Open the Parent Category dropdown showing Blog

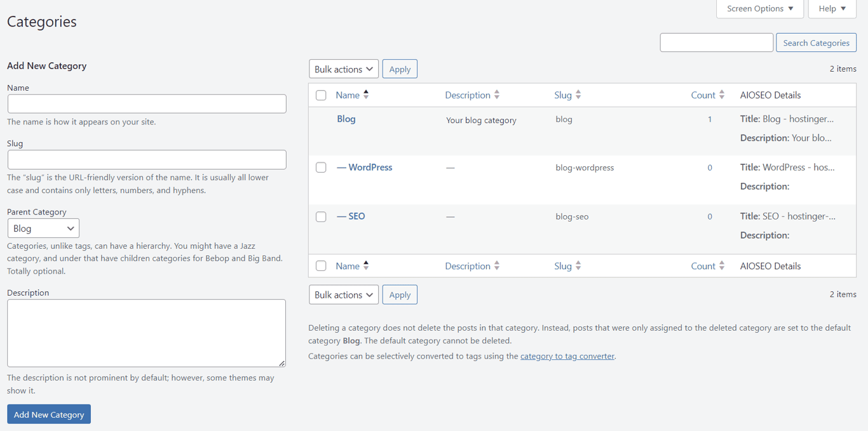point(43,228)
